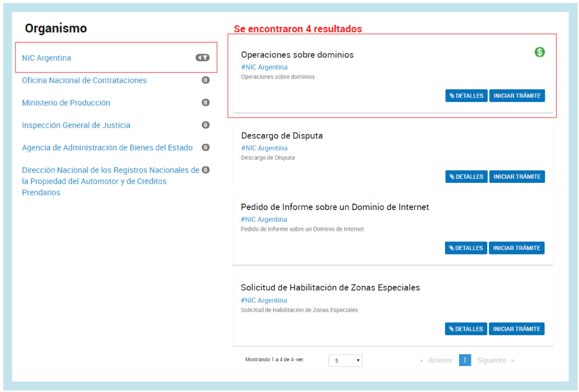Click the zero count badge for Ministerio de Producción
Screen dimensions: 579x392
pyautogui.click(x=206, y=103)
